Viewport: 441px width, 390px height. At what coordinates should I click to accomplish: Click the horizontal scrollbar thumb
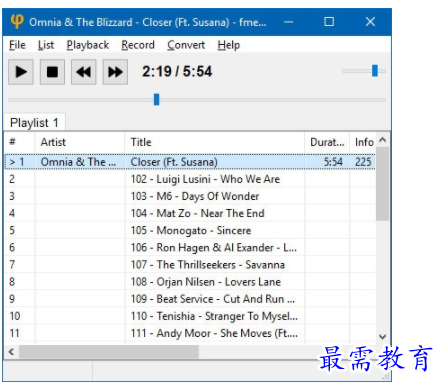pyautogui.click(x=109, y=352)
